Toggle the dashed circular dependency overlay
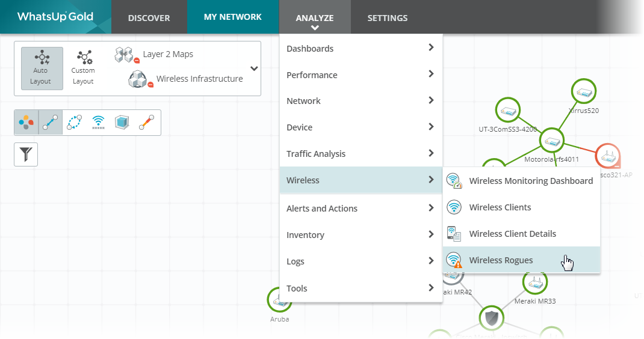 point(75,122)
